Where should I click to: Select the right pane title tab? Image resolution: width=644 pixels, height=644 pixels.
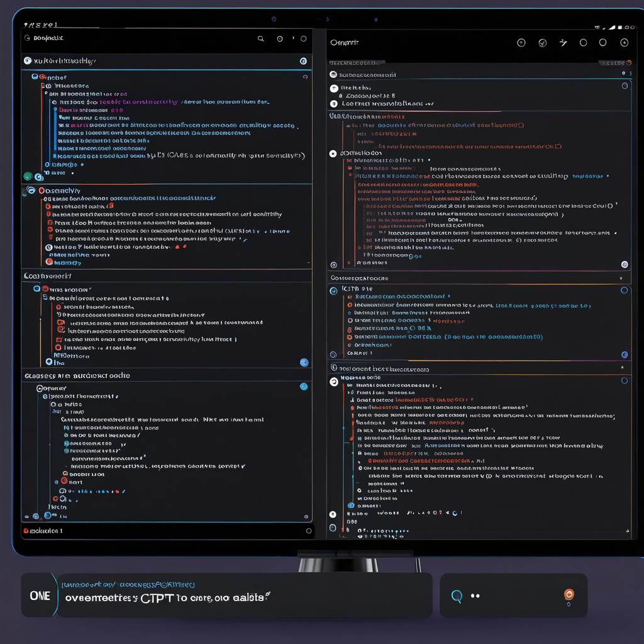pyautogui.click(x=345, y=43)
